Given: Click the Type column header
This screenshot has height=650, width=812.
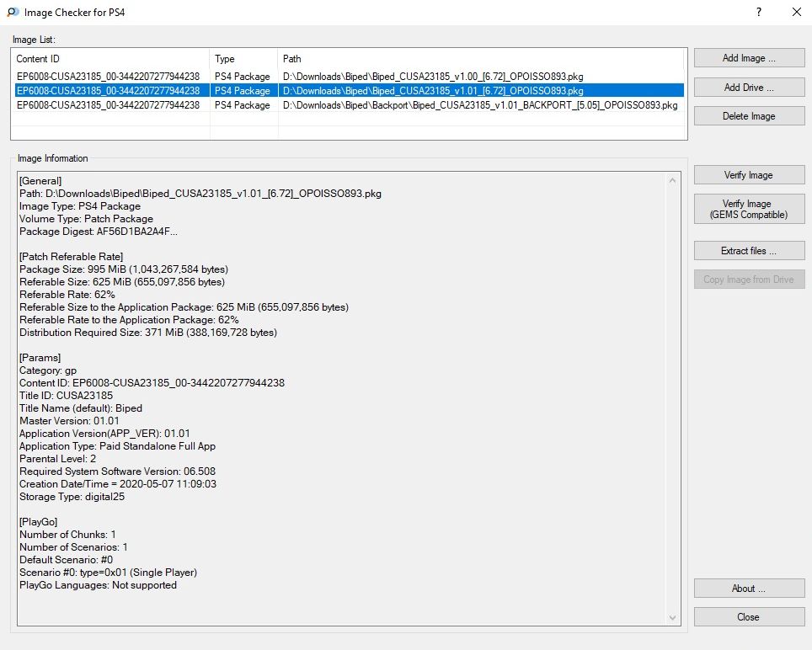Looking at the screenshot, I should pyautogui.click(x=243, y=59).
